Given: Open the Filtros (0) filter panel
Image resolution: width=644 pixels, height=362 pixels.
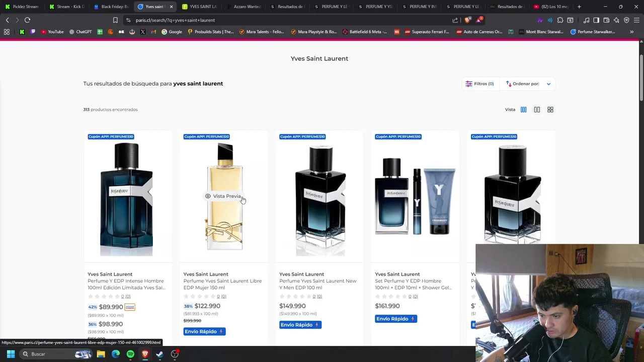Looking at the screenshot, I should [x=479, y=83].
